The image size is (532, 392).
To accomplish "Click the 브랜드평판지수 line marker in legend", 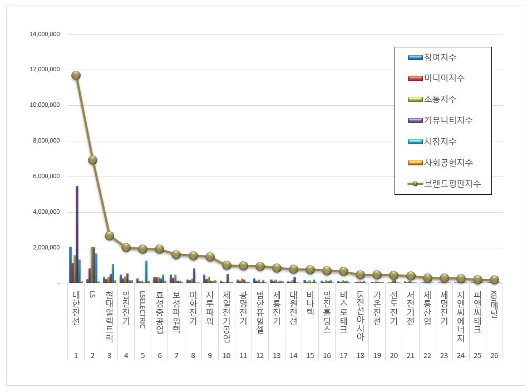I will pos(415,184).
